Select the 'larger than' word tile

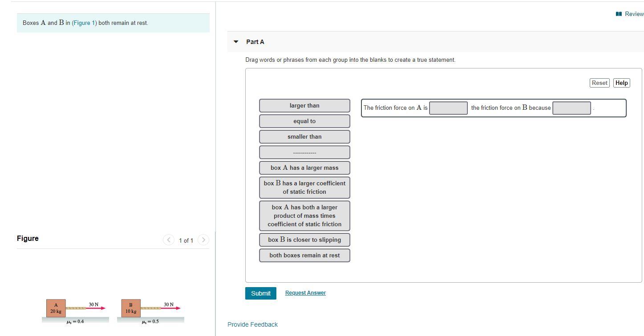click(x=304, y=105)
